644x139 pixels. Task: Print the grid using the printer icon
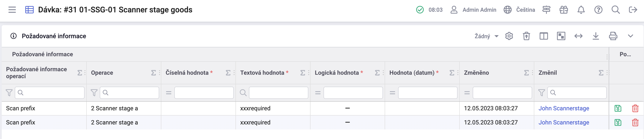pyautogui.click(x=613, y=36)
